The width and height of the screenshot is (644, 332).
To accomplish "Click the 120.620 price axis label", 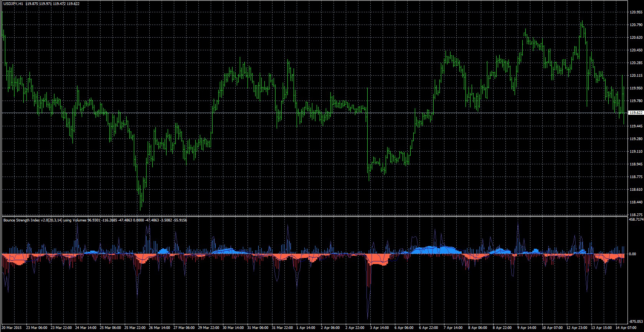I will pos(636,38).
